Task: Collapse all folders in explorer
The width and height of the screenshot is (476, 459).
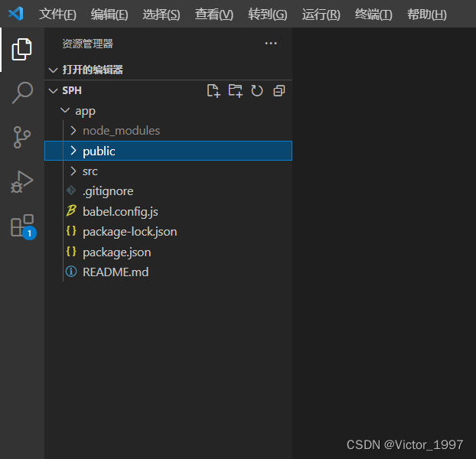Action: click(279, 91)
